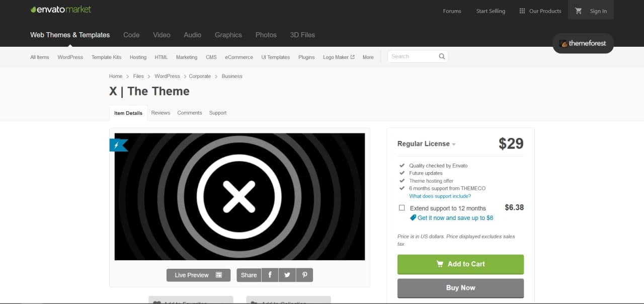644x304 pixels.
Task: Open the Our Products grid icon
Action: click(522, 11)
